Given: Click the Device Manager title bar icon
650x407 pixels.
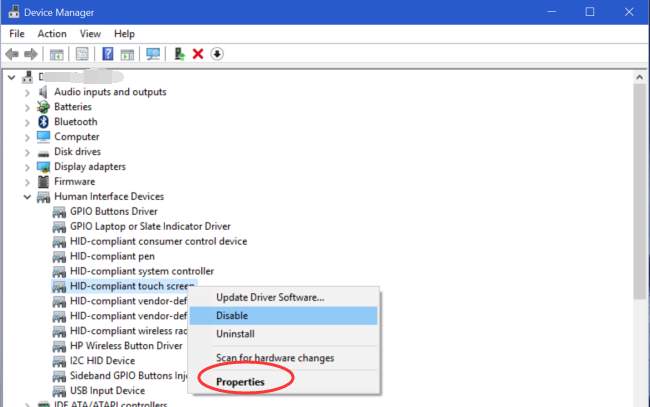Looking at the screenshot, I should pos(14,12).
